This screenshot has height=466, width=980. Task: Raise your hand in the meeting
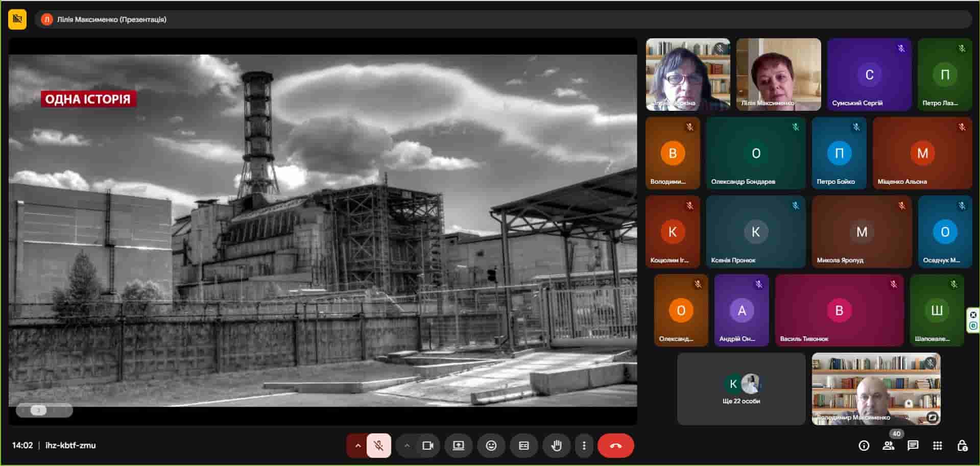[x=556, y=446]
